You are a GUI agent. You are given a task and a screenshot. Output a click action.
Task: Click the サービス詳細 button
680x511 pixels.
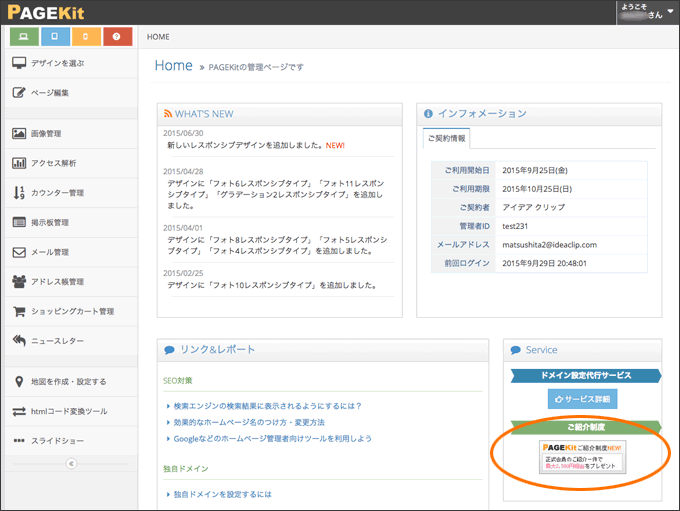[x=582, y=399]
